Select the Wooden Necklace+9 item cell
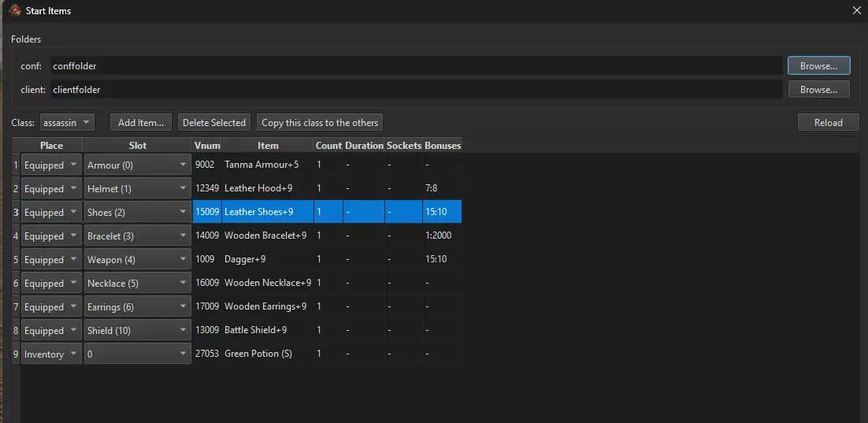Viewport: 868px width, 423px height. [268, 282]
